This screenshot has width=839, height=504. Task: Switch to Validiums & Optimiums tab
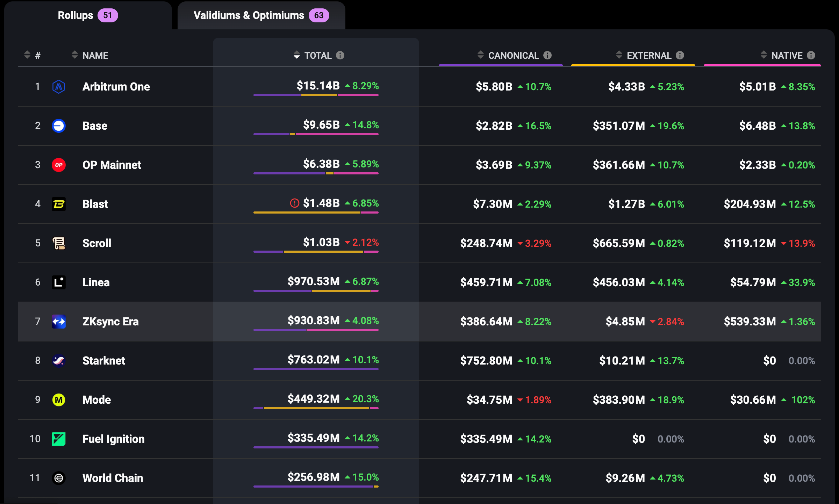point(261,15)
